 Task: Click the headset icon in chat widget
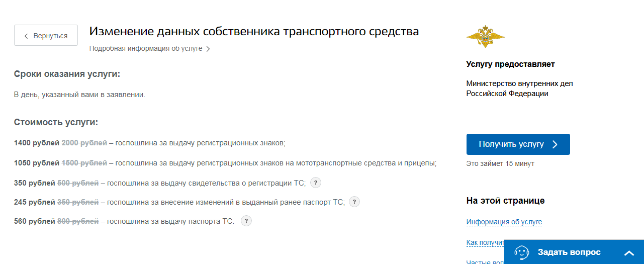tap(522, 252)
